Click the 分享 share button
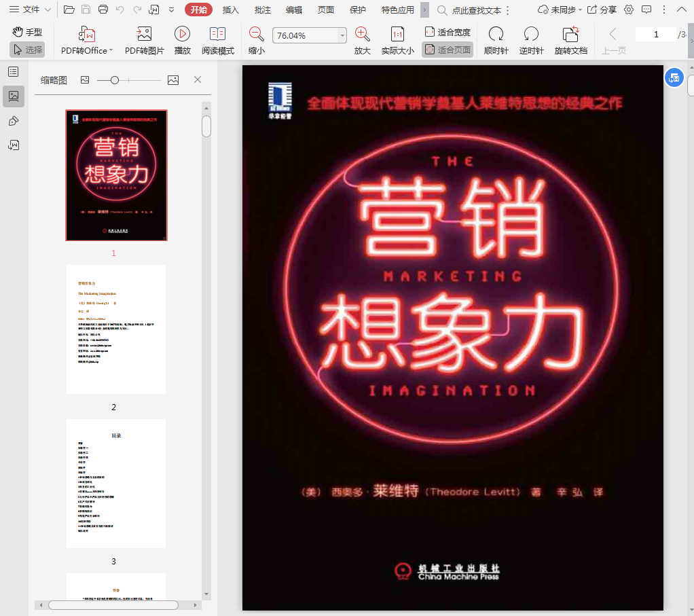694x616 pixels. pos(602,10)
